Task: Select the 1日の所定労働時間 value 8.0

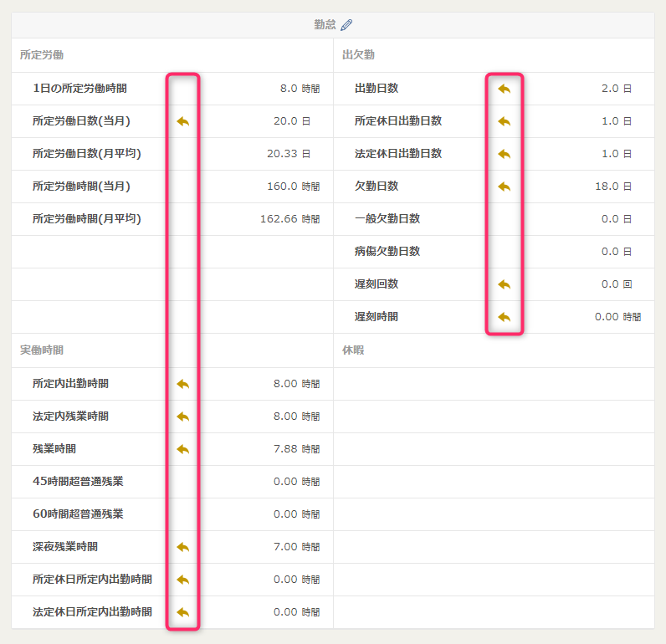Action: pos(289,89)
